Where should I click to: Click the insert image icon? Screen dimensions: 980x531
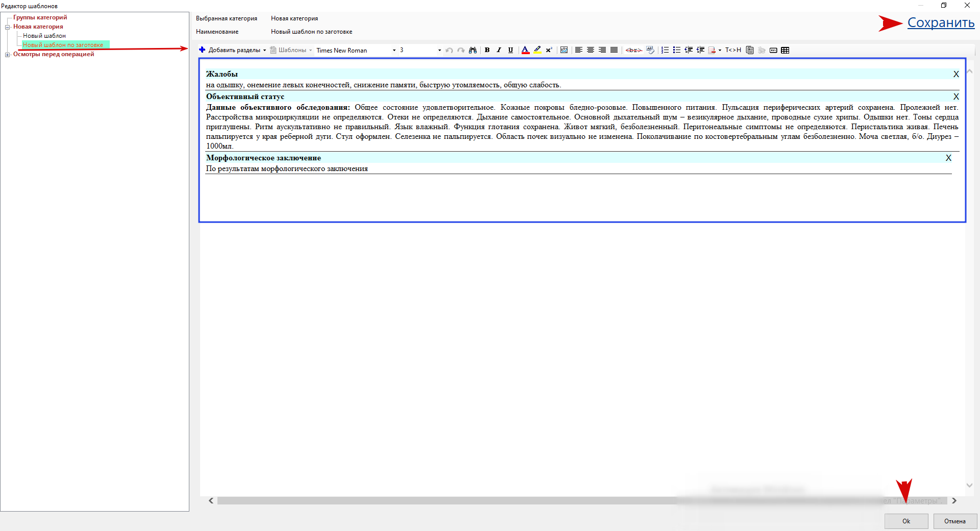tap(564, 50)
